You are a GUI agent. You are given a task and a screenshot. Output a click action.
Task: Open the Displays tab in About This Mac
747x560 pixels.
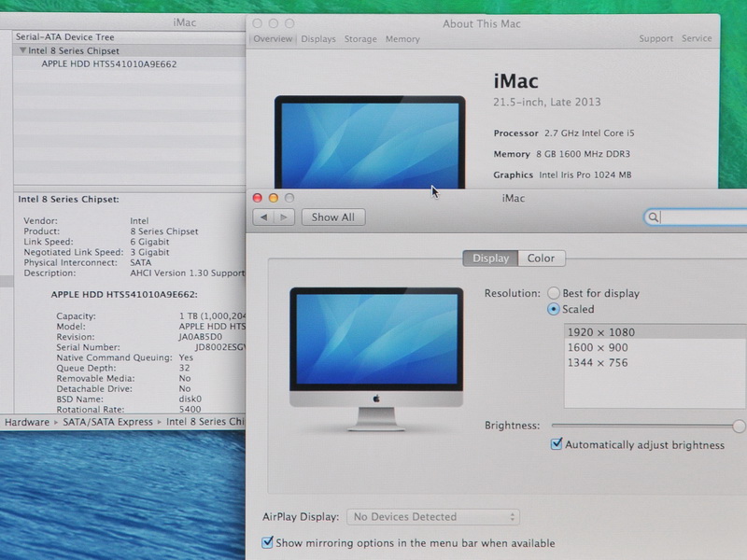pos(318,39)
